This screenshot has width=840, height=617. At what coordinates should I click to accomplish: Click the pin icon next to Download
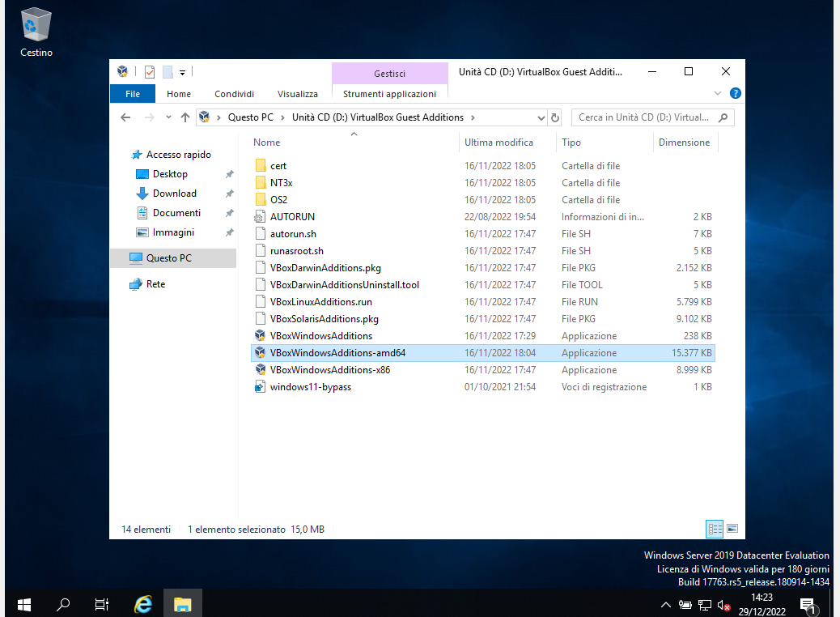tap(229, 194)
